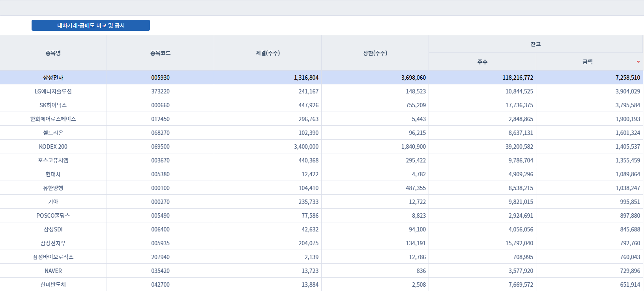Click stock code 005380
This screenshot has height=291, width=644.
click(x=160, y=174)
